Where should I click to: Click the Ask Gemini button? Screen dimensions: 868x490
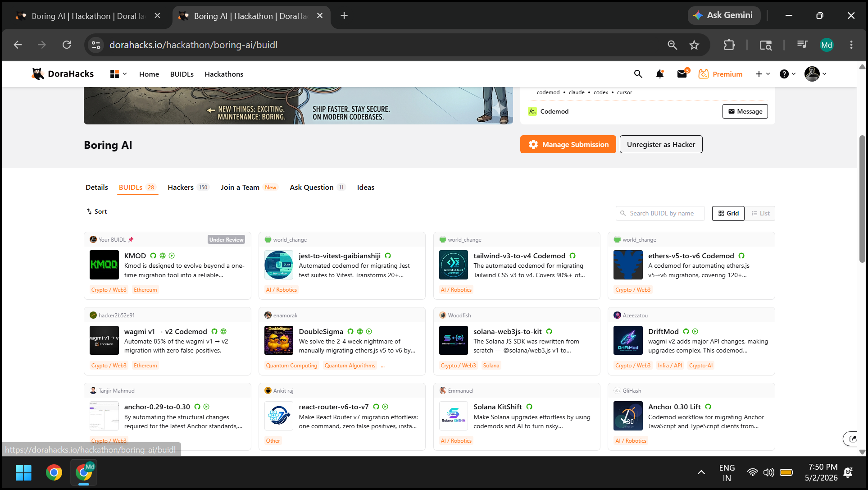coord(723,15)
